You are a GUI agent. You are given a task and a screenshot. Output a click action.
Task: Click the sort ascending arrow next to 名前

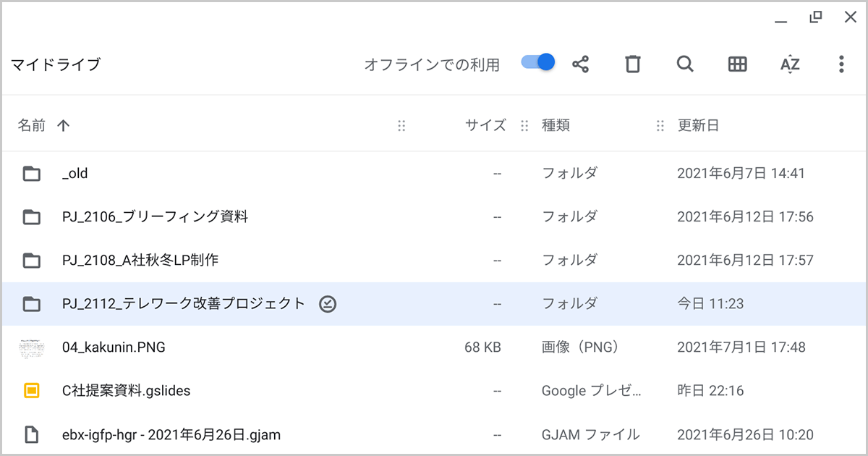point(63,125)
